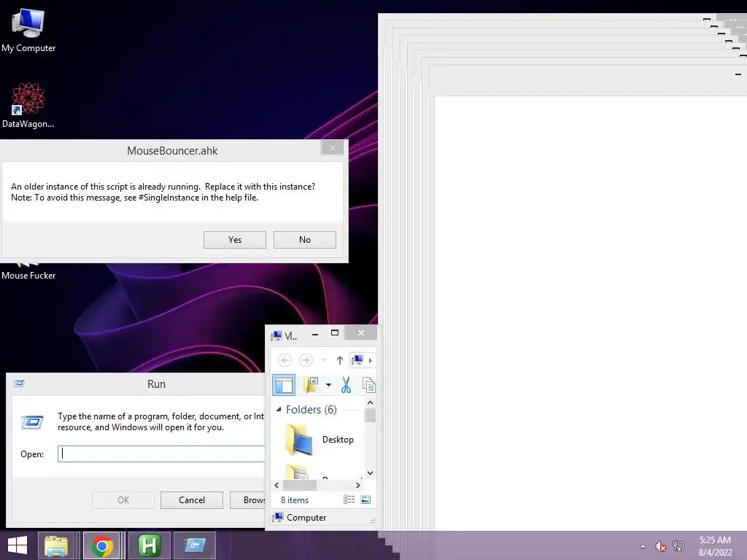Go forward in the explorer window
Screen dimensions: 747x560
[x=306, y=360]
